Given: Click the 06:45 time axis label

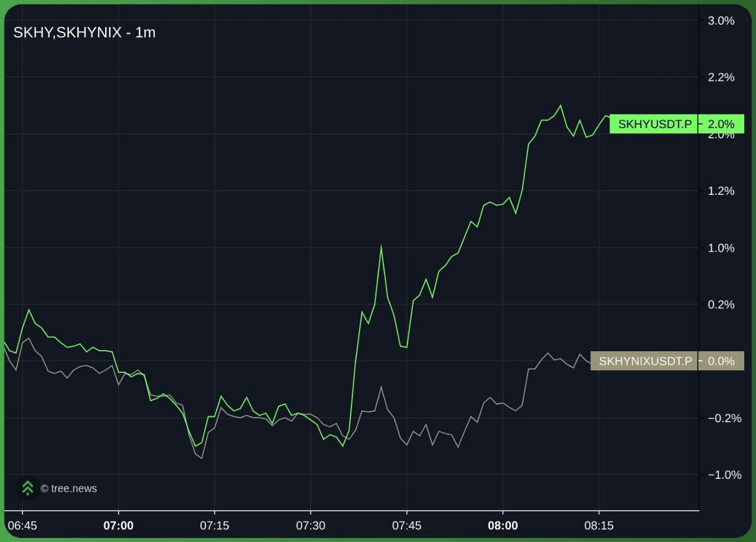Looking at the screenshot, I should click(22, 525).
